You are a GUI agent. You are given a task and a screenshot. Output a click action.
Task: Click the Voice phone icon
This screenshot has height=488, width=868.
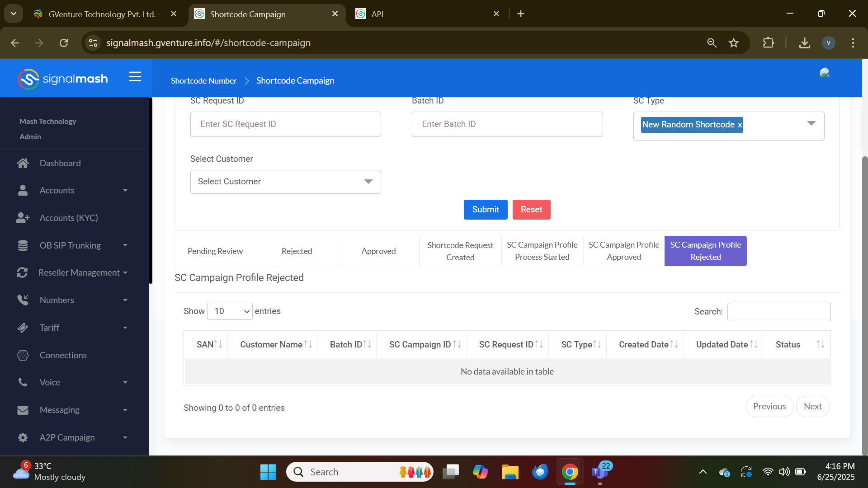click(x=23, y=382)
